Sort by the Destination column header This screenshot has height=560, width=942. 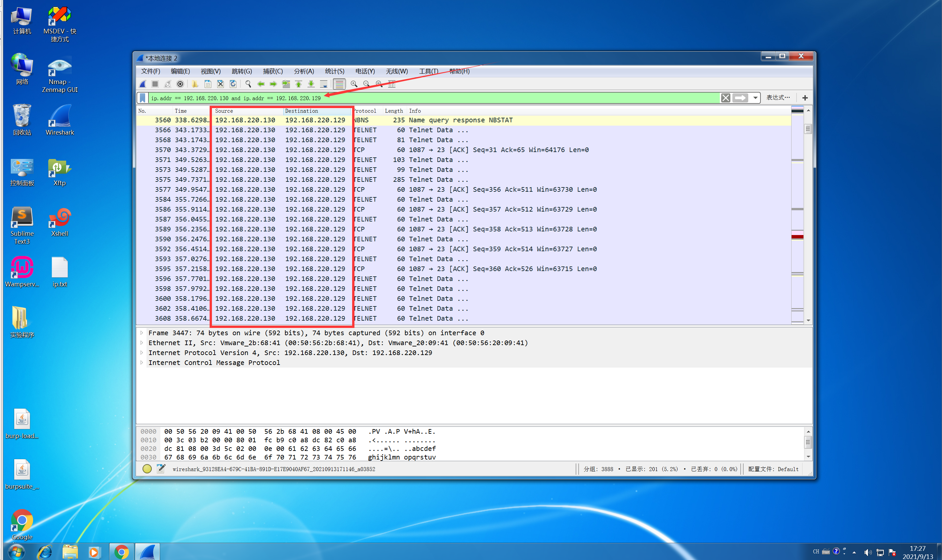tap(317, 111)
